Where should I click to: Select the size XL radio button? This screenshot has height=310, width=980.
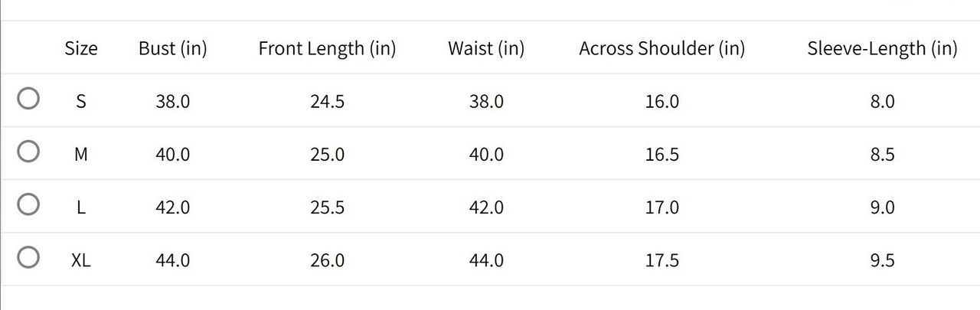pos(28,257)
